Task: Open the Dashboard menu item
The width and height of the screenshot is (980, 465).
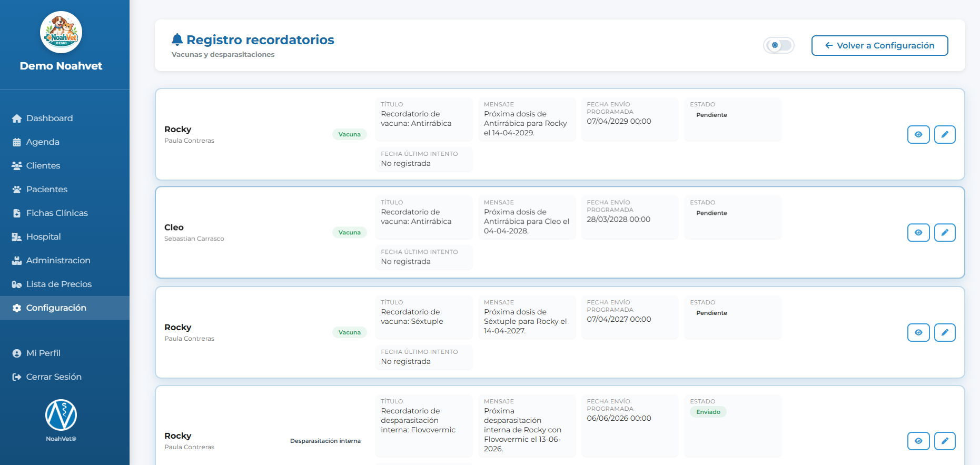Action: point(65,118)
